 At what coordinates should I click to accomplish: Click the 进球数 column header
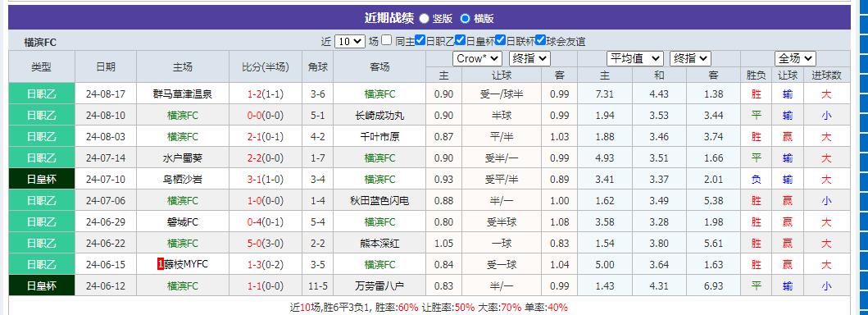(826, 75)
